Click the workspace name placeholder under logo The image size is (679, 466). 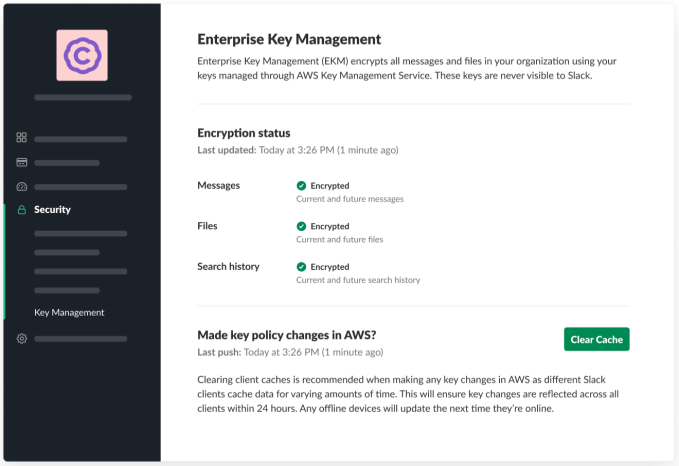[x=82, y=98]
